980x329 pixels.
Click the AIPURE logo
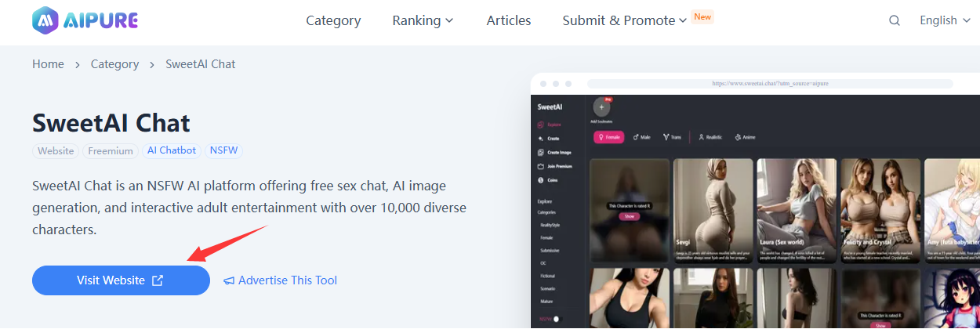pyautogui.click(x=85, y=21)
